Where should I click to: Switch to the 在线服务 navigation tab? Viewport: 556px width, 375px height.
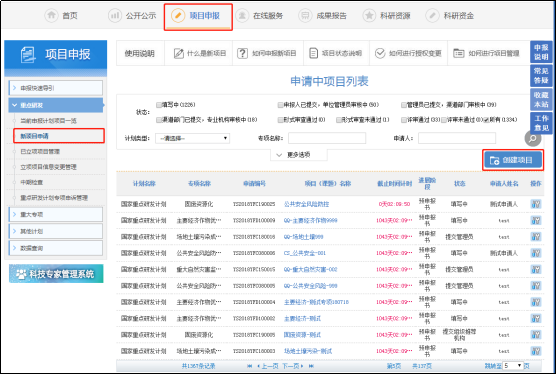(x=261, y=16)
